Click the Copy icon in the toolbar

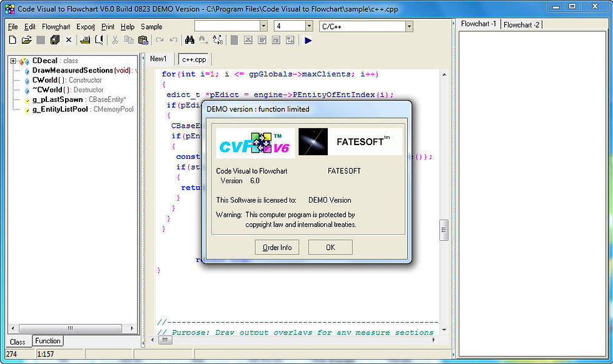tap(129, 40)
